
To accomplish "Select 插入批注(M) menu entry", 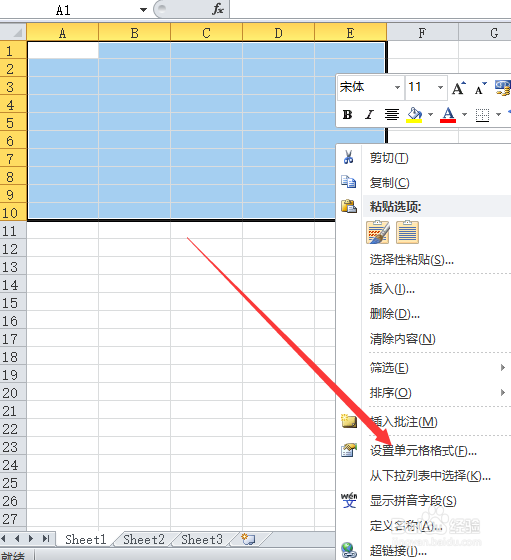I will coord(404,422).
